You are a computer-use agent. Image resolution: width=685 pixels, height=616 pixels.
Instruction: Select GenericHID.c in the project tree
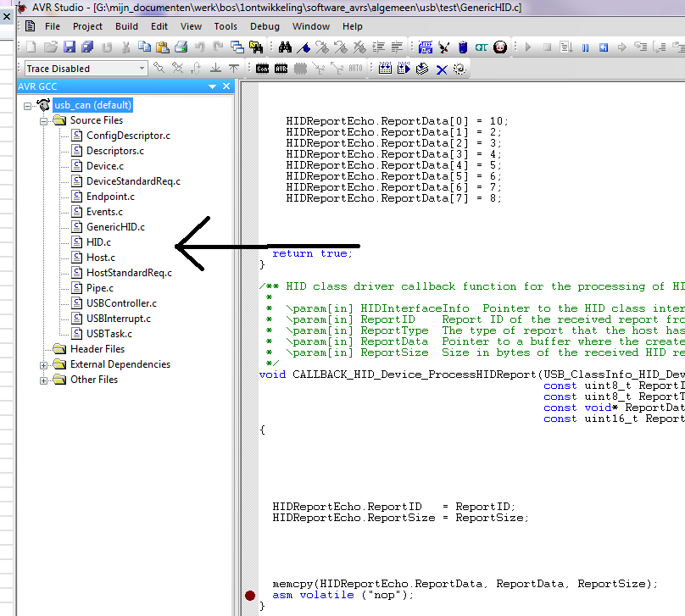115,227
